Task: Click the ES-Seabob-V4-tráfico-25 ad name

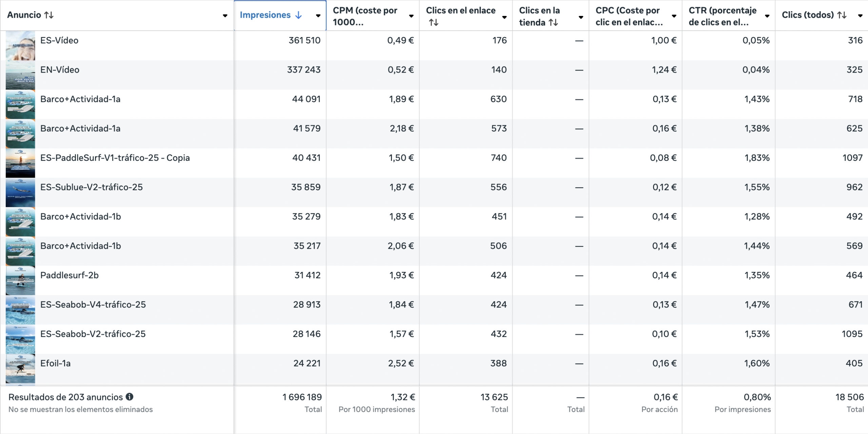Action: [x=93, y=305]
